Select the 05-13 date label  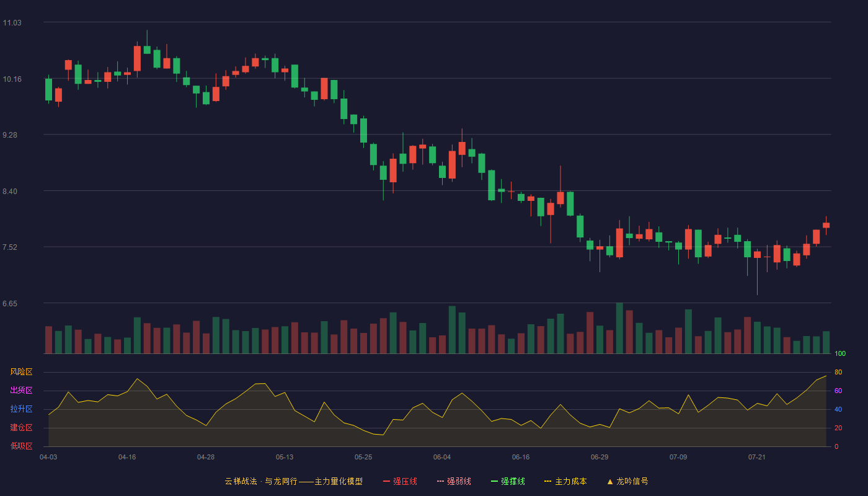tap(285, 457)
